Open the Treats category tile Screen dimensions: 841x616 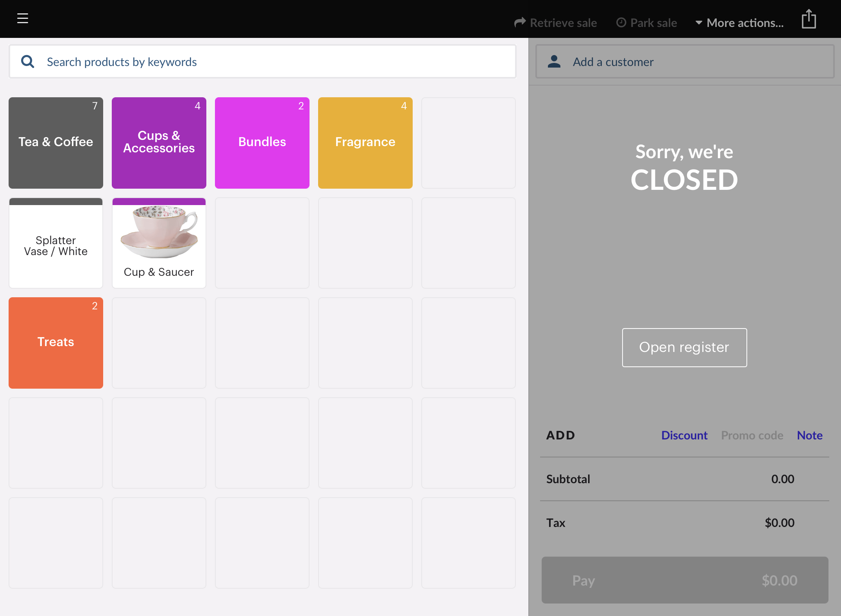[x=56, y=343]
